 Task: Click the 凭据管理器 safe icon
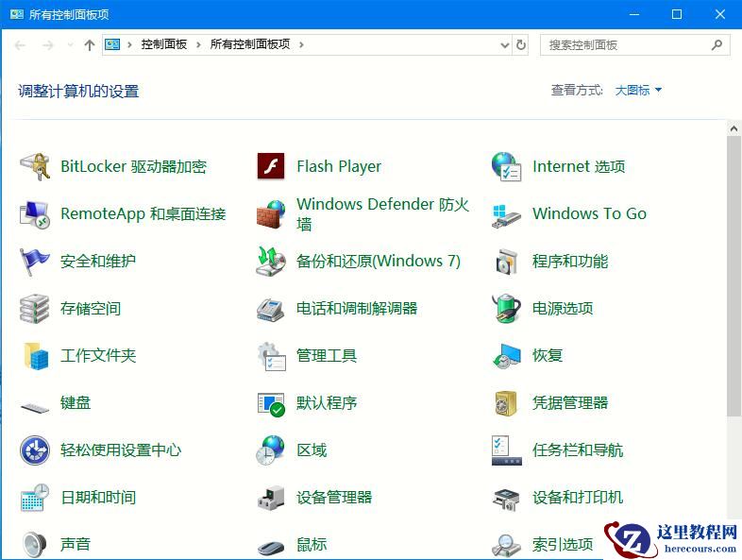click(x=506, y=403)
